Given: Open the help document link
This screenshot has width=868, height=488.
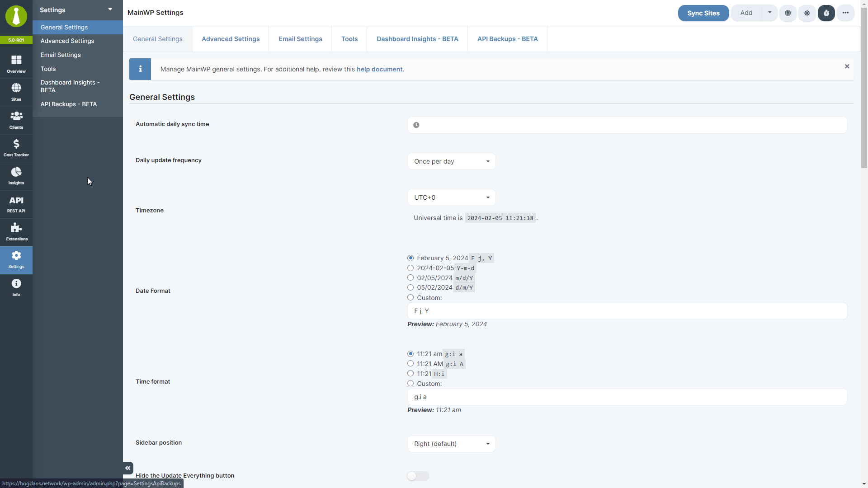Looking at the screenshot, I should (380, 69).
